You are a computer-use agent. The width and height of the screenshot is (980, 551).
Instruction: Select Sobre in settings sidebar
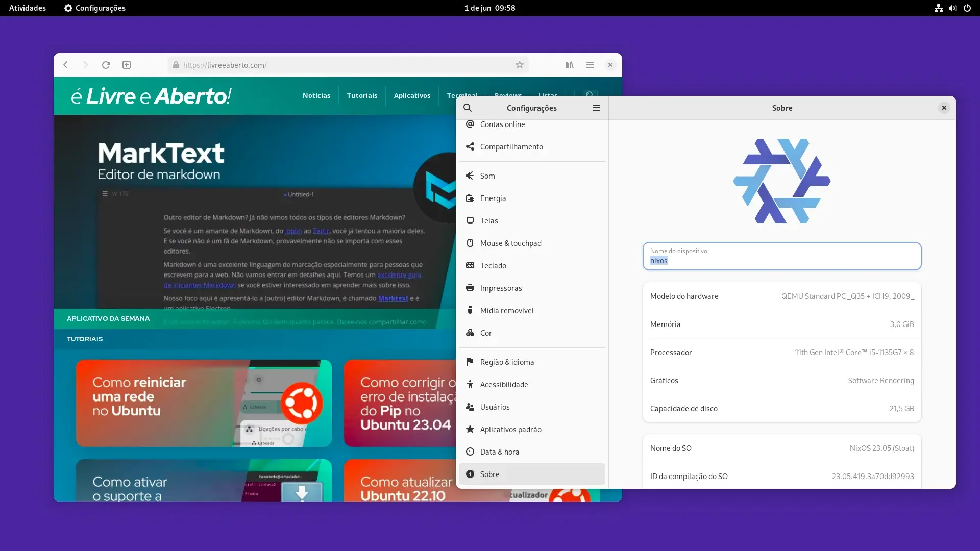coord(532,474)
